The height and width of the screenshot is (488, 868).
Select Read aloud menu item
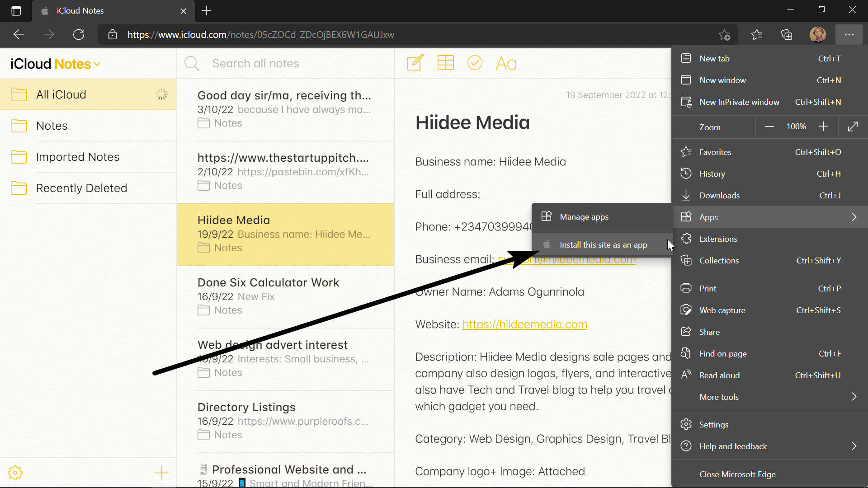770,375
